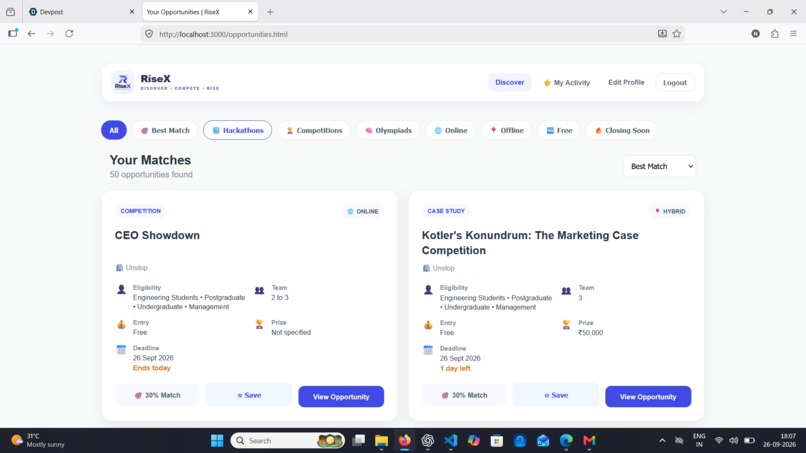The height and width of the screenshot is (453, 806).
Task: Click the '1 day left' deadline text
Action: pos(455,368)
